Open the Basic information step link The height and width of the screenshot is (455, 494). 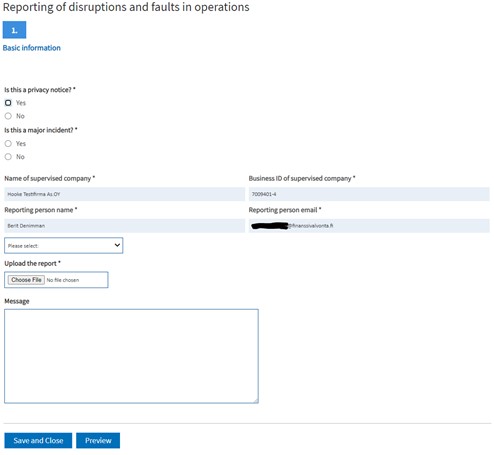(x=32, y=48)
